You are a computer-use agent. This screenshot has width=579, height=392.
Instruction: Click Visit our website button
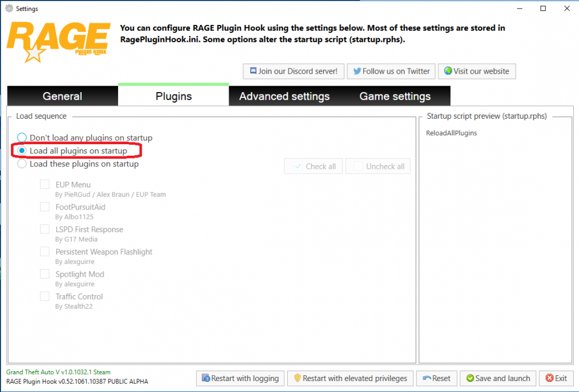(x=477, y=71)
